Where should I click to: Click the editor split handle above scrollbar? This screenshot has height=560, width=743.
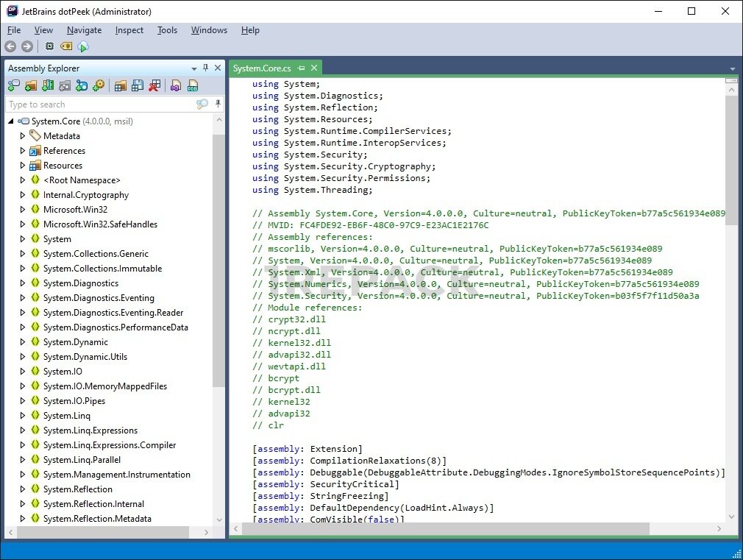[x=731, y=81]
